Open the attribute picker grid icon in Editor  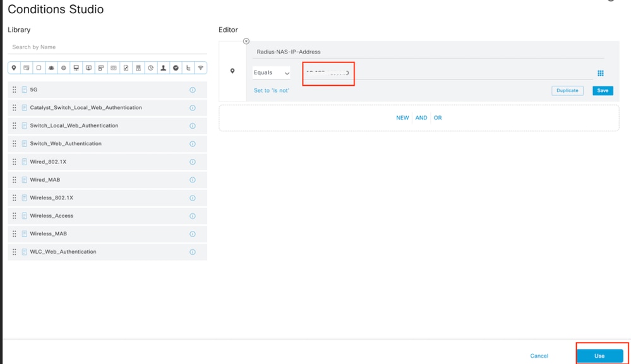pyautogui.click(x=601, y=73)
